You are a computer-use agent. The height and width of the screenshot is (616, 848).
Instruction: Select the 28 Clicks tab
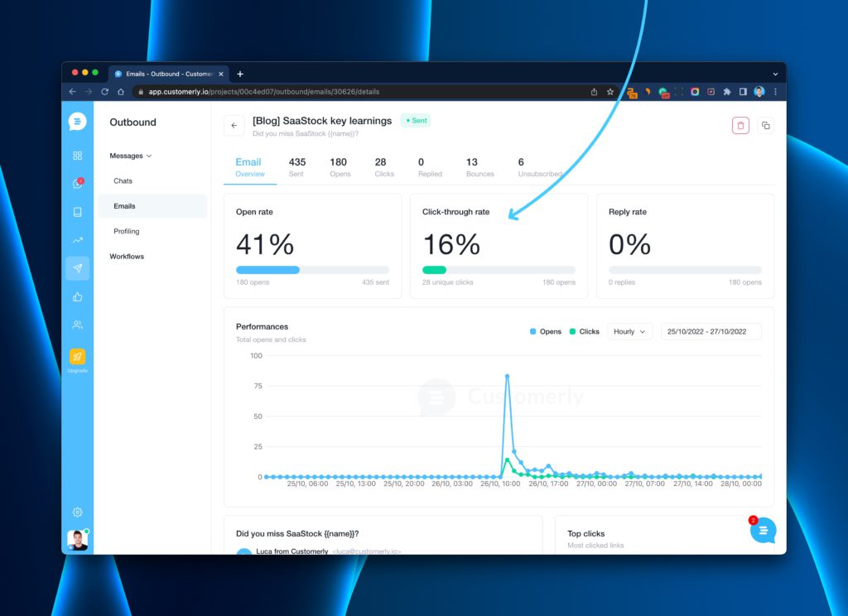pyautogui.click(x=384, y=167)
